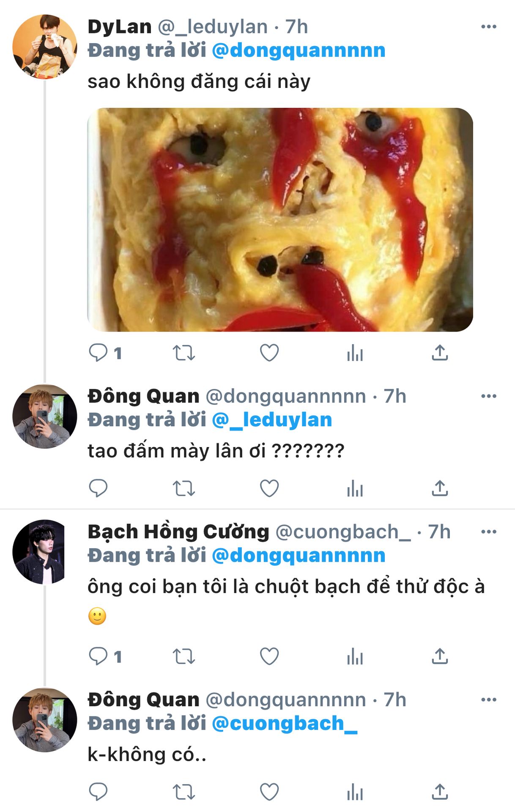
Task: Open more options on DyLan's tweet
Action: (x=488, y=27)
